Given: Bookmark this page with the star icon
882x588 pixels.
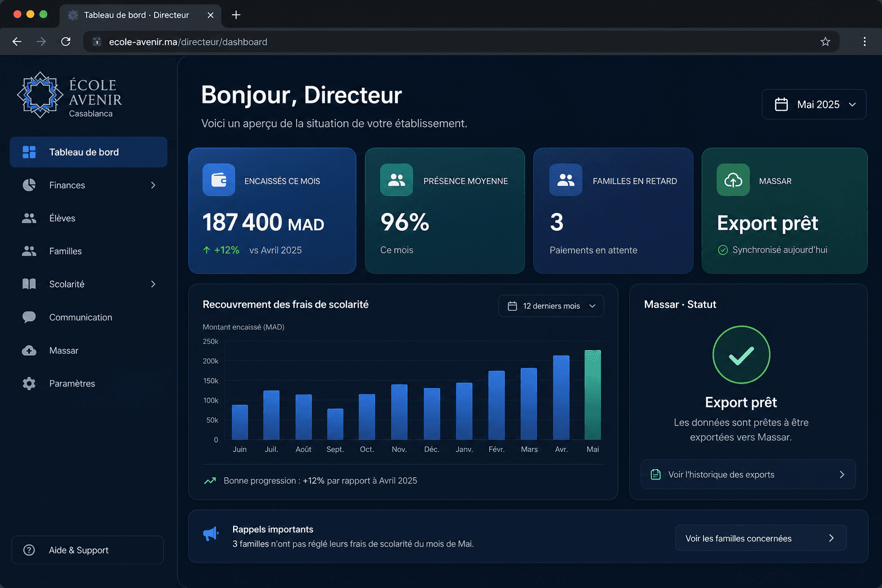Looking at the screenshot, I should coord(825,41).
